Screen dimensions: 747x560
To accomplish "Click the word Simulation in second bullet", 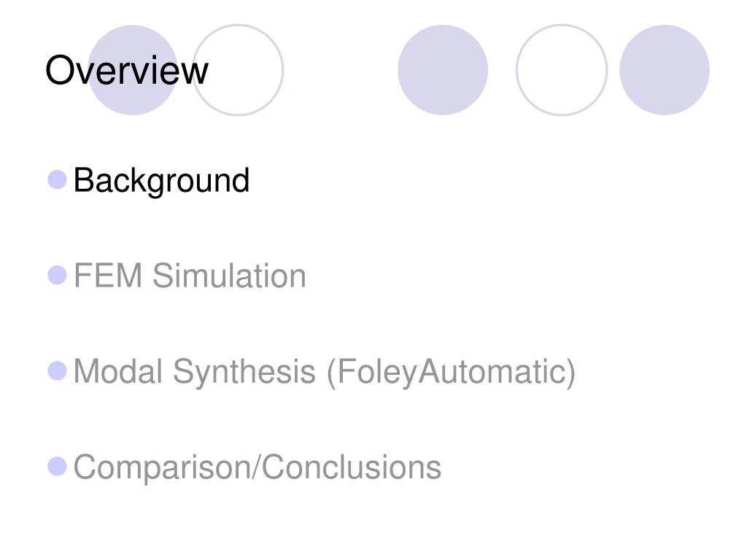I will click(229, 276).
